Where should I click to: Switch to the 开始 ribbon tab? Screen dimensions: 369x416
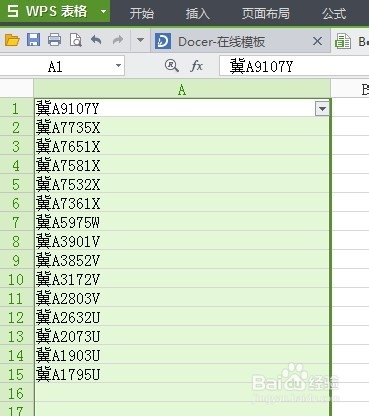point(142,13)
